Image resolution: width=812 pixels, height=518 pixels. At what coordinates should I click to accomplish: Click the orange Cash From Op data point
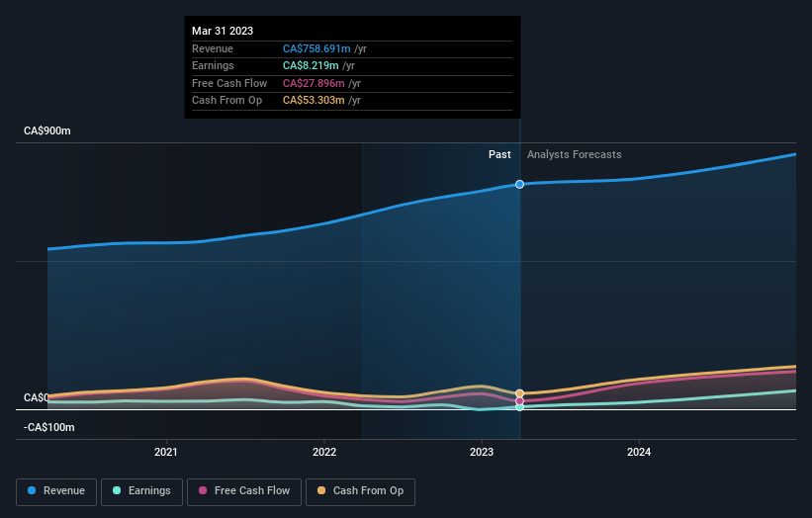[519, 393]
